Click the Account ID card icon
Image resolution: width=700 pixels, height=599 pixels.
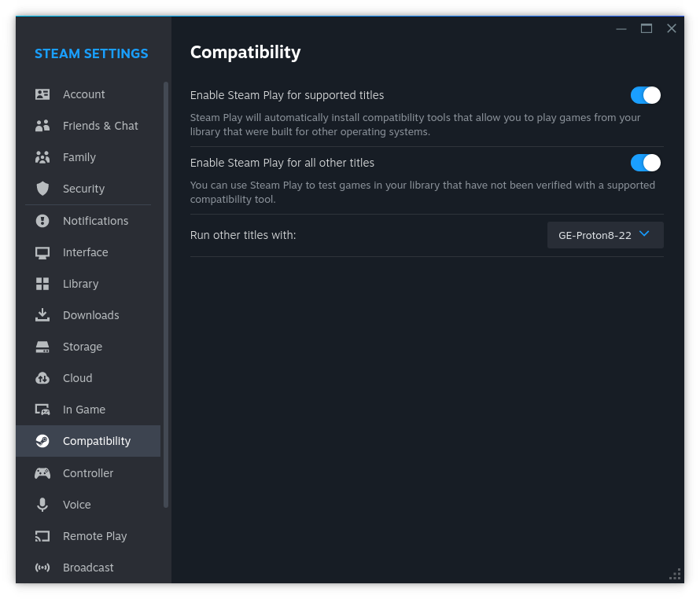(x=42, y=94)
